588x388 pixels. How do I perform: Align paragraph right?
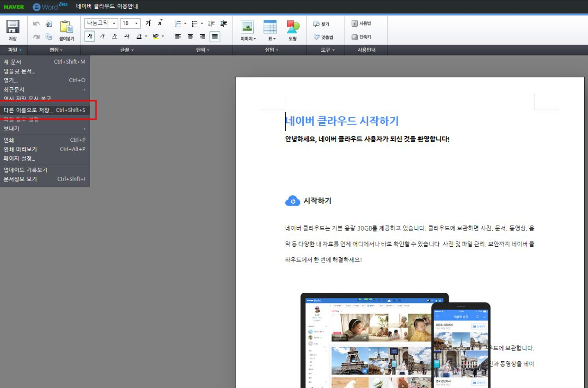click(202, 36)
